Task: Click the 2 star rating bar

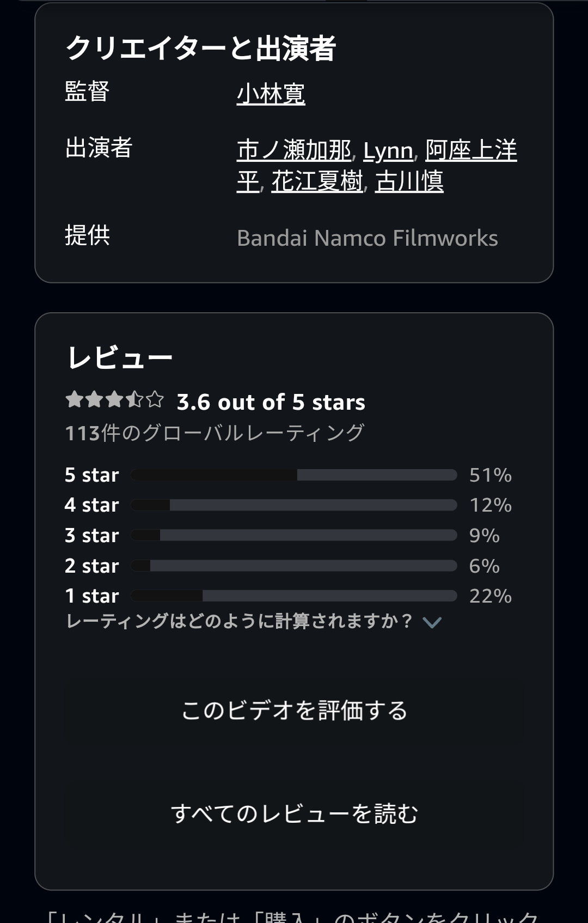Action: (x=294, y=566)
